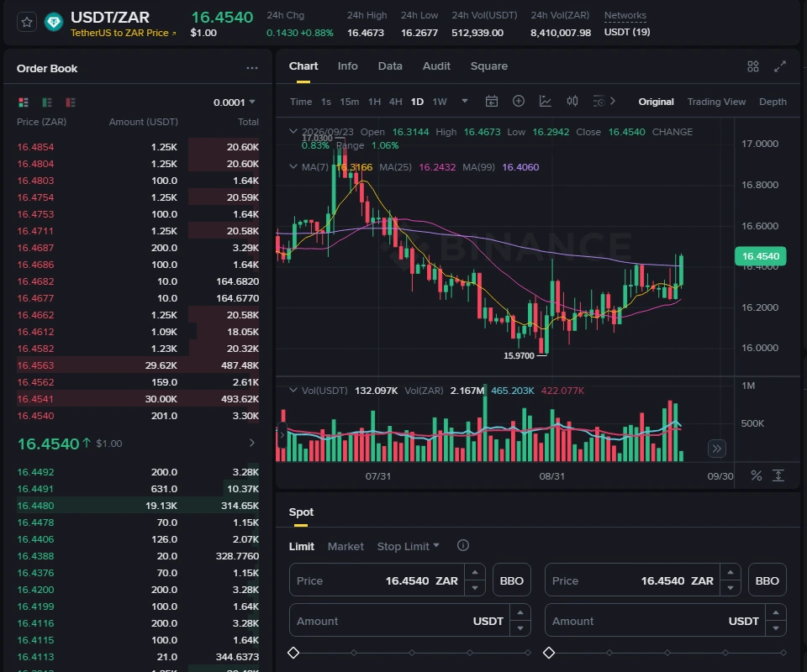Open the candlestick chart style icon

(x=572, y=101)
